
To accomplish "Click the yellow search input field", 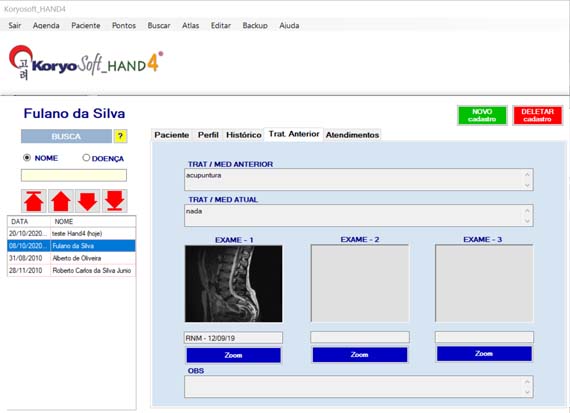I will (74, 175).
